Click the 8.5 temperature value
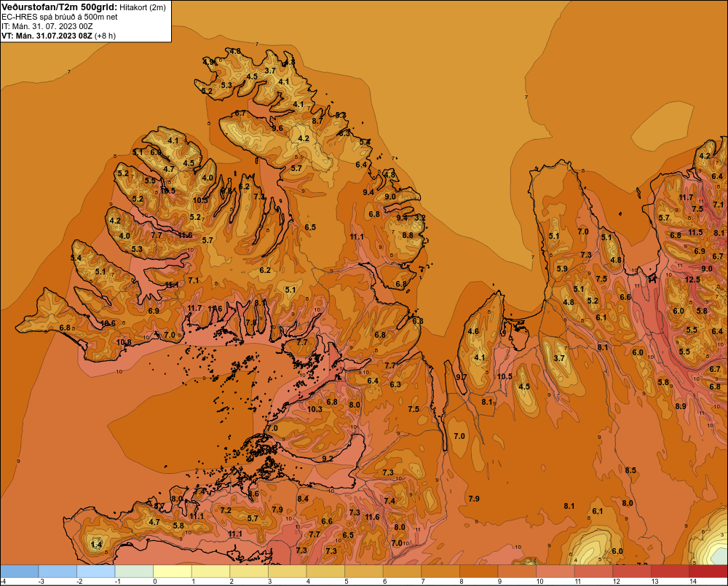Viewport: 728px width, 586px height. [630, 470]
